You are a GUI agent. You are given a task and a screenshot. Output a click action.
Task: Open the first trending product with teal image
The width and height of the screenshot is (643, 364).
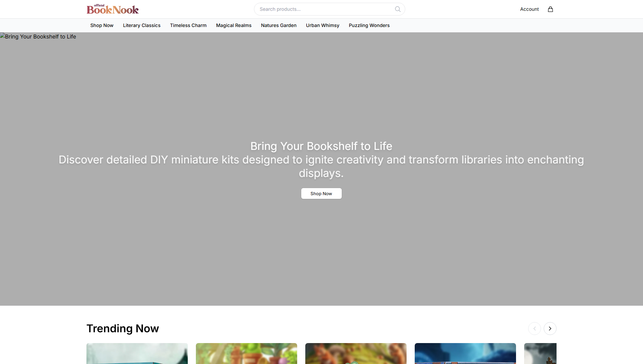pos(137,354)
